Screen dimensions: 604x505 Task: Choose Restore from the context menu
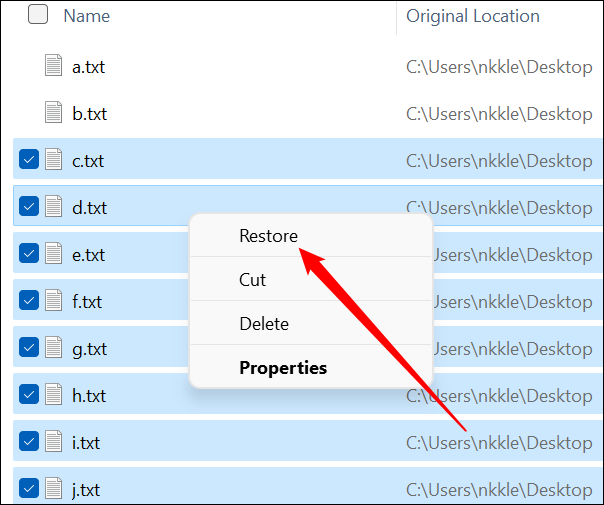tap(268, 236)
